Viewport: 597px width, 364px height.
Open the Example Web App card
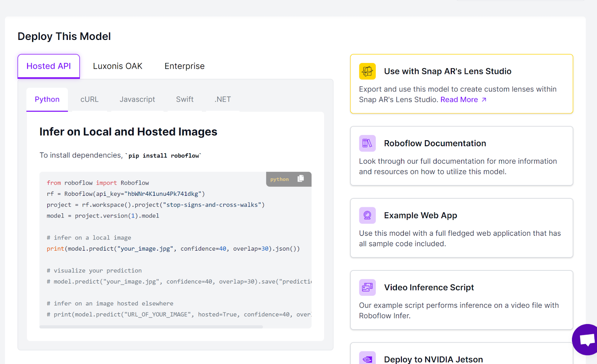(x=462, y=228)
